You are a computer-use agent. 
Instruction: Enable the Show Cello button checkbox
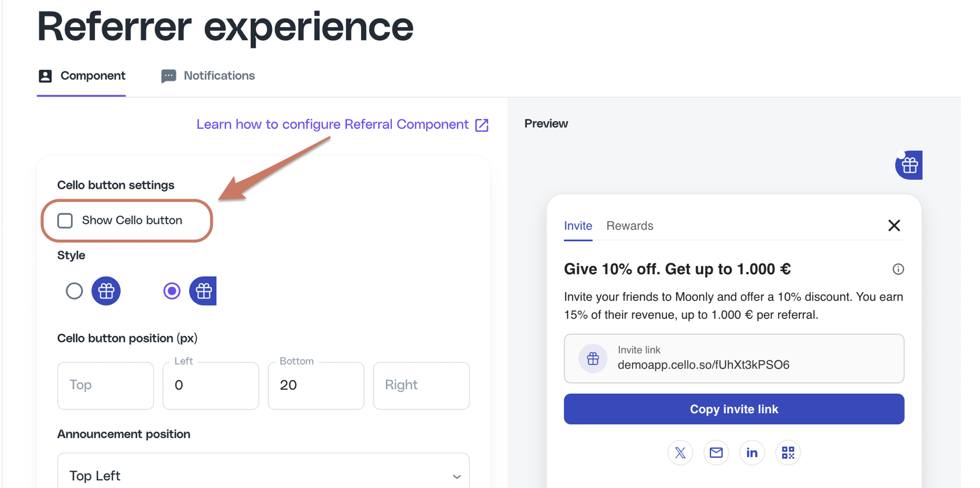(x=65, y=221)
